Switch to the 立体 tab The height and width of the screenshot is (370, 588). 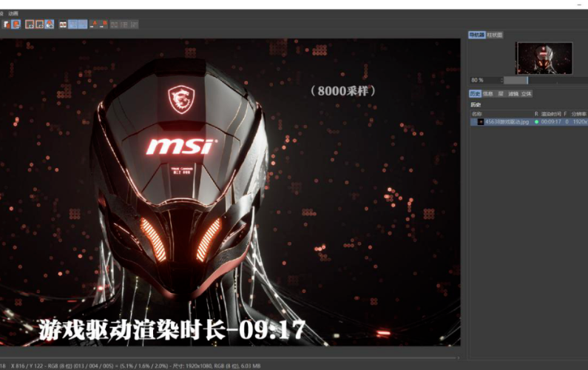[x=526, y=94]
